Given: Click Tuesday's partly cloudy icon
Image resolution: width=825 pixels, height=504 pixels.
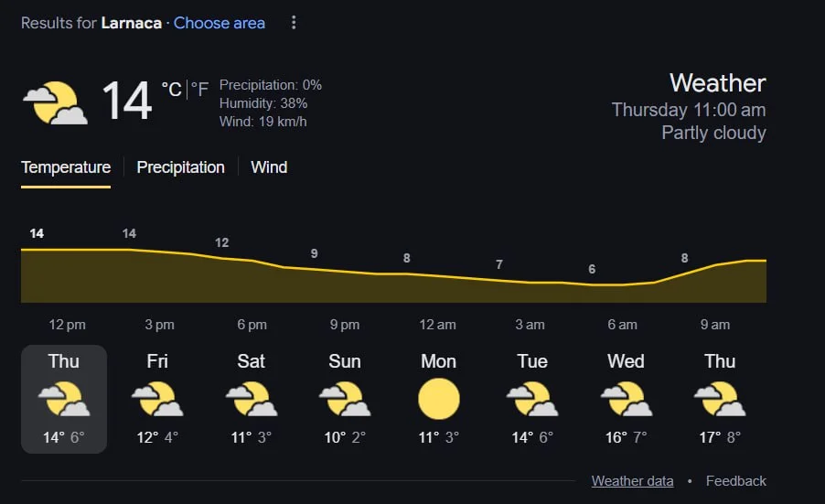Looking at the screenshot, I should [532, 400].
